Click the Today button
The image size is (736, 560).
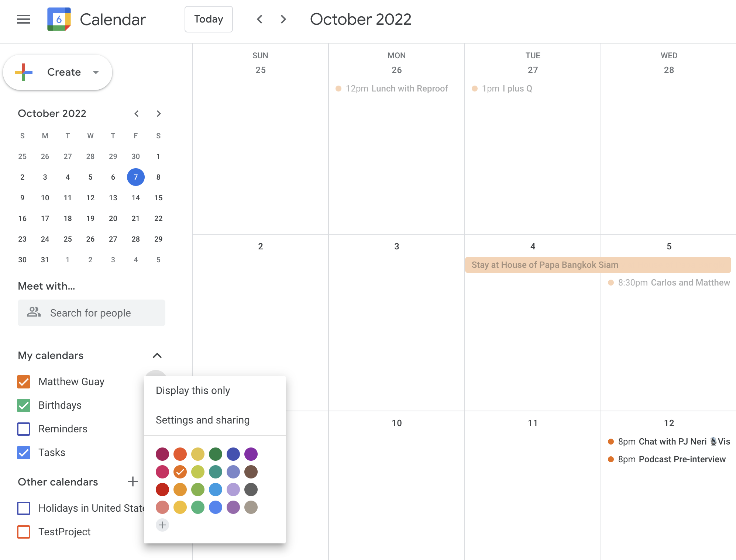point(208,20)
